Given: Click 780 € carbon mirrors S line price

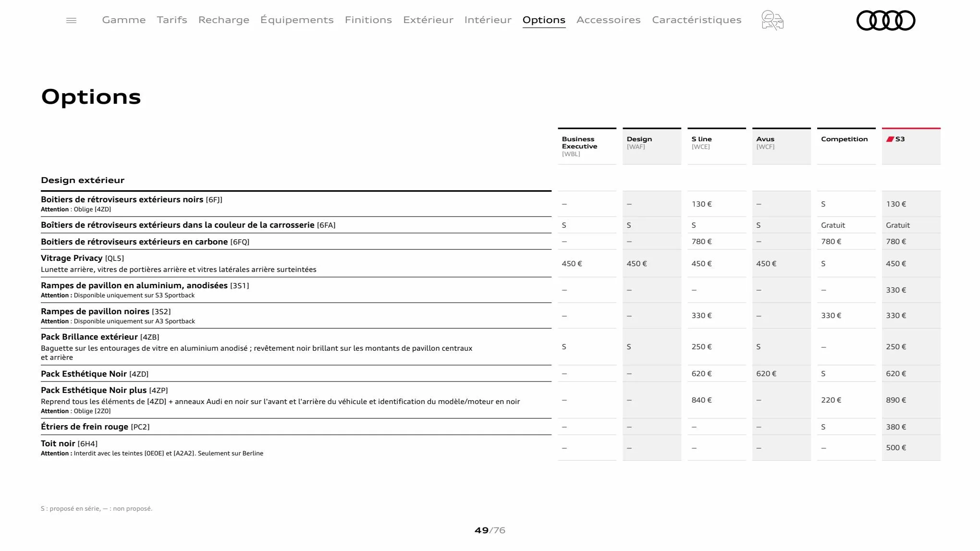Looking at the screenshot, I should [701, 242].
